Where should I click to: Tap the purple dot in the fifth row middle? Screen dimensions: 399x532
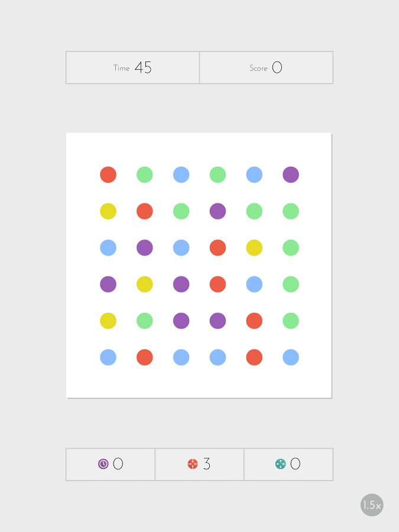(x=181, y=320)
